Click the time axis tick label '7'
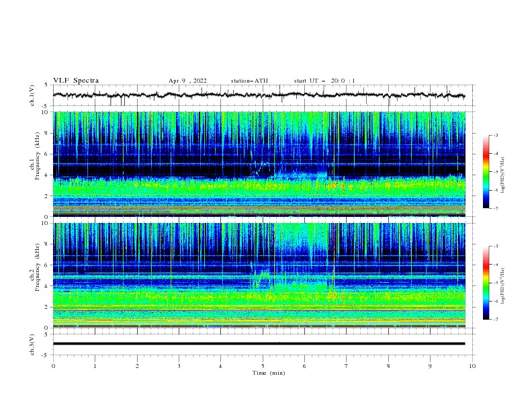This screenshot has width=532, height=411. click(347, 366)
